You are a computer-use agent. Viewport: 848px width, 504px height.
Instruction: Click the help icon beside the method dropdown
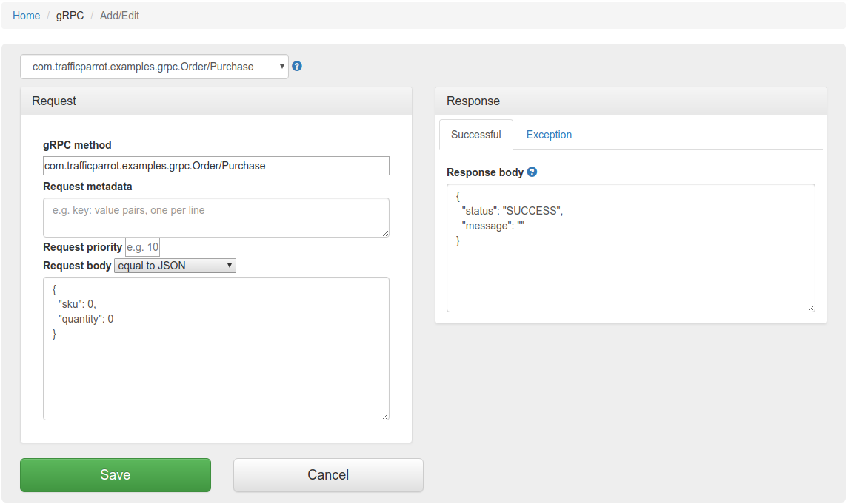point(297,66)
